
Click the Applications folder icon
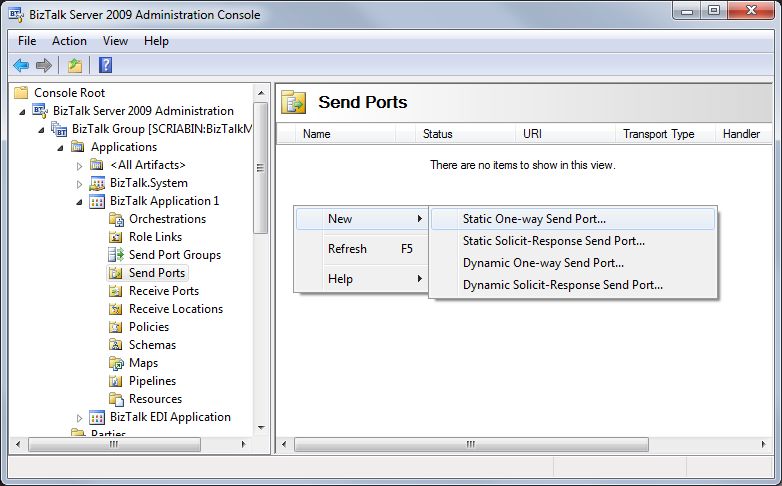point(77,147)
